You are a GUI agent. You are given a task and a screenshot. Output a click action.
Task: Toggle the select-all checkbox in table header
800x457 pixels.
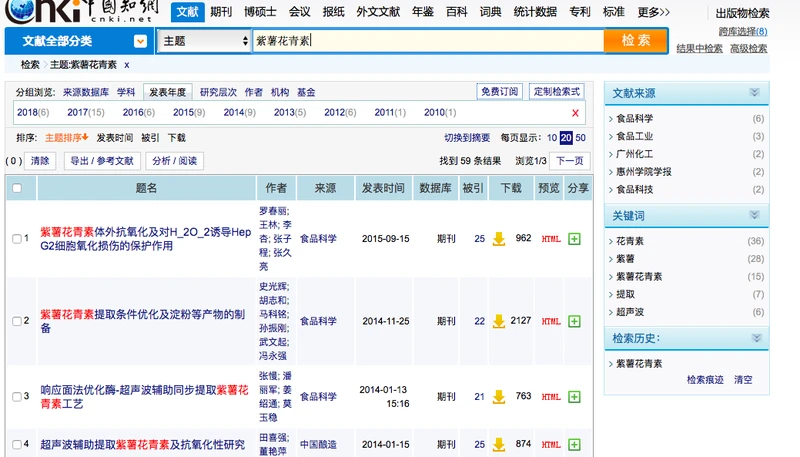pyautogui.click(x=17, y=188)
